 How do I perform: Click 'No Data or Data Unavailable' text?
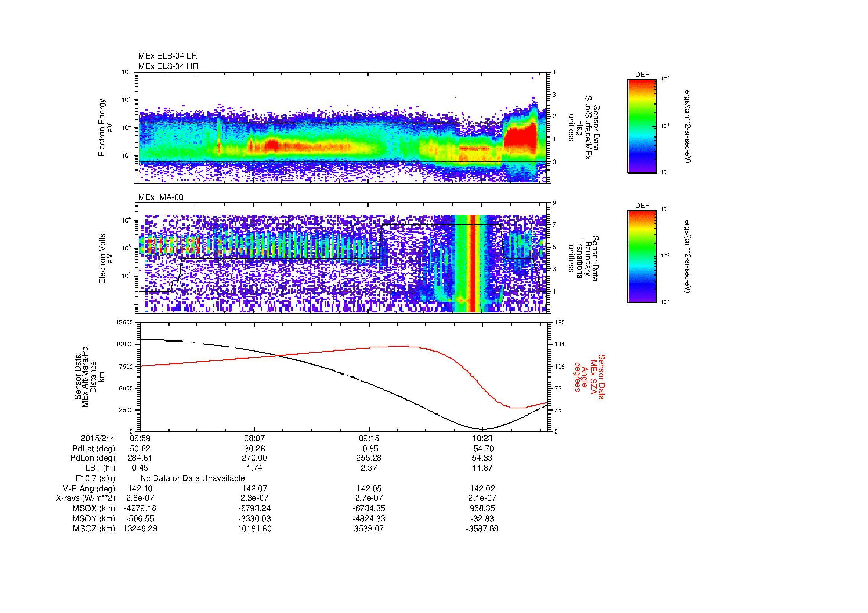click(x=193, y=478)
